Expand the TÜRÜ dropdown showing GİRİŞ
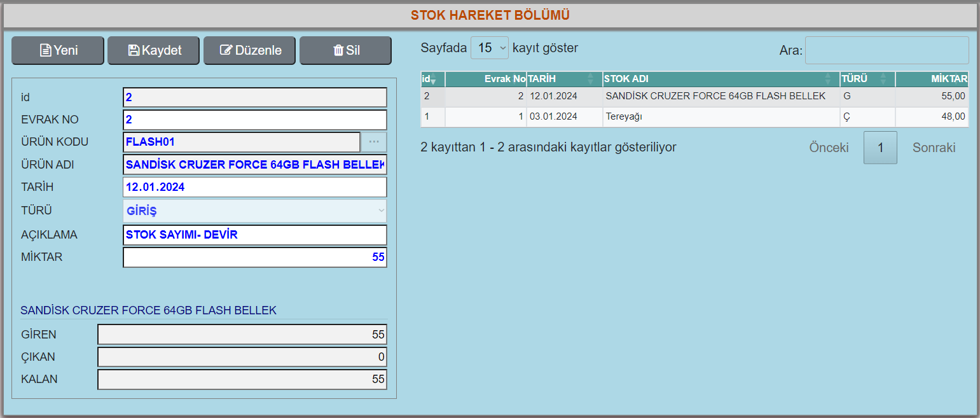 click(254, 211)
